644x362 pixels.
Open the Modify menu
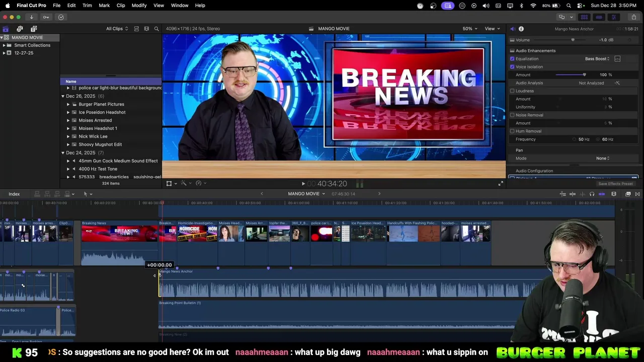139,6
